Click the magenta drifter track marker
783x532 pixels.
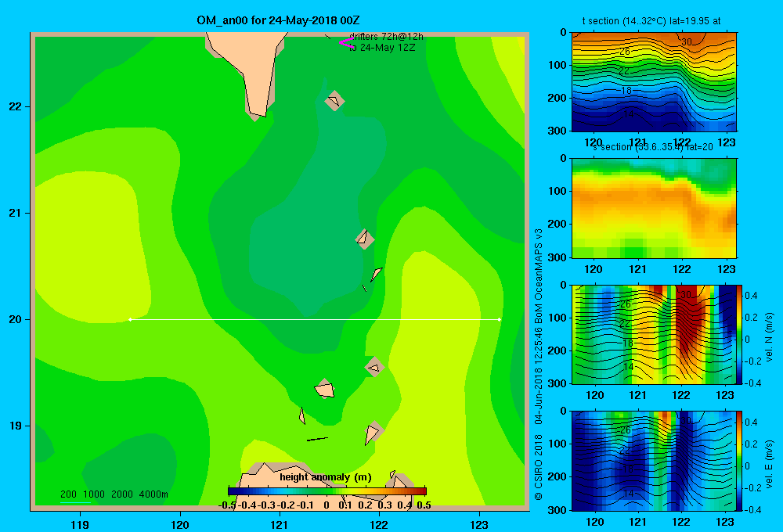click(x=345, y=43)
